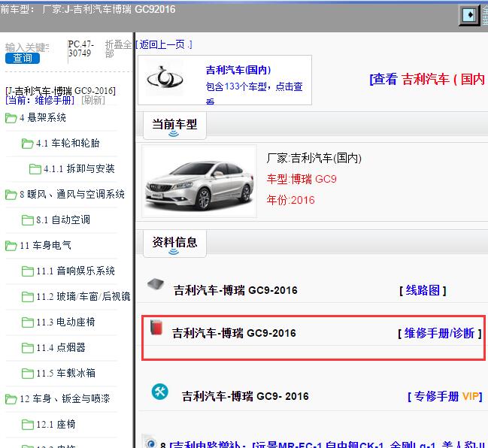The height and width of the screenshot is (448, 488).
Task: Click the 年份:2016 text
Action: pyautogui.click(x=290, y=200)
